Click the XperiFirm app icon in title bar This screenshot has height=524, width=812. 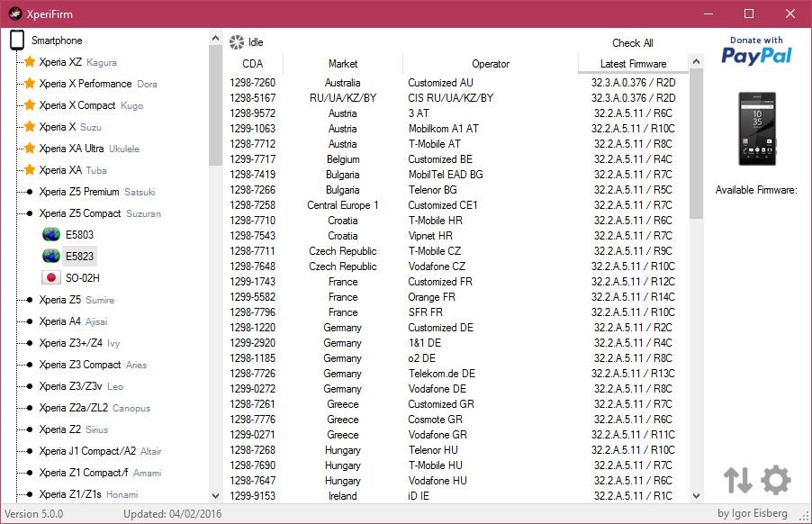[15, 14]
